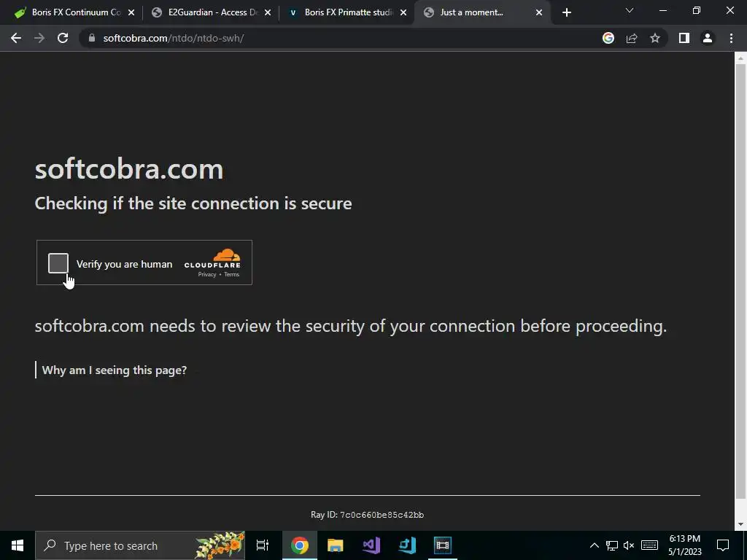
Task: Open the clock showing 6:13 PM
Action: coord(684,545)
